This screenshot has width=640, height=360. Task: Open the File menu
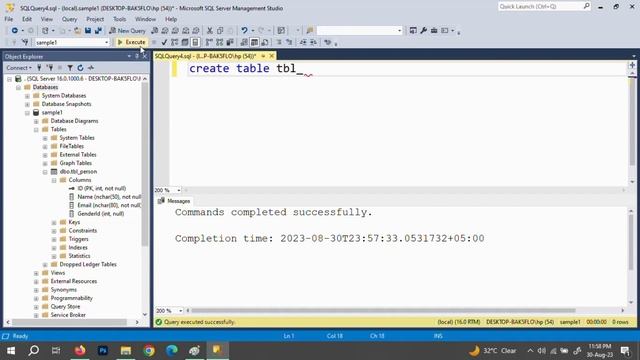pos(9,19)
